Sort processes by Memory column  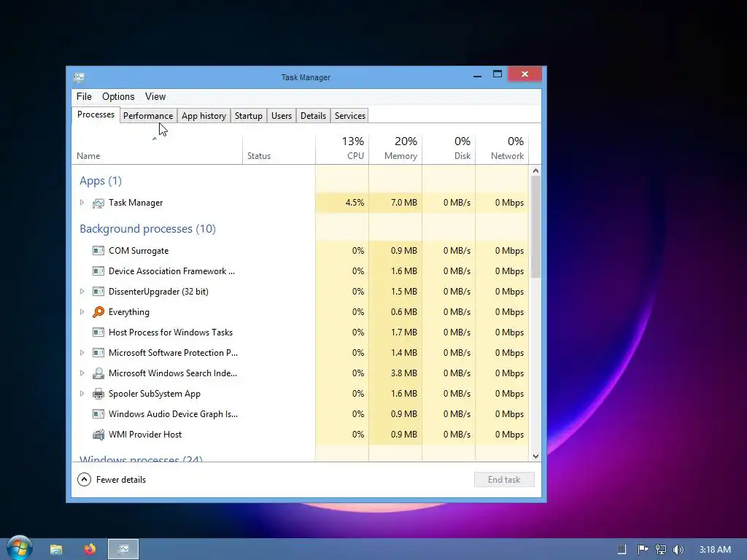pos(395,149)
